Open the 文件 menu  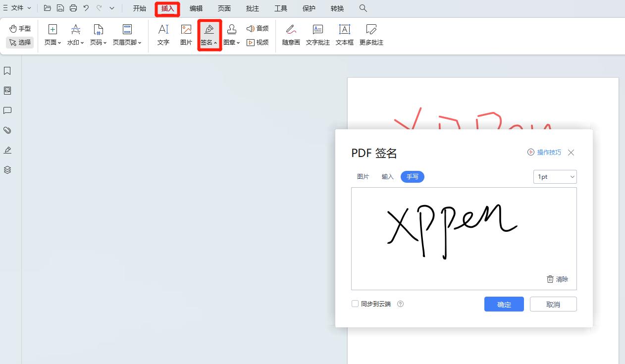pyautogui.click(x=17, y=8)
